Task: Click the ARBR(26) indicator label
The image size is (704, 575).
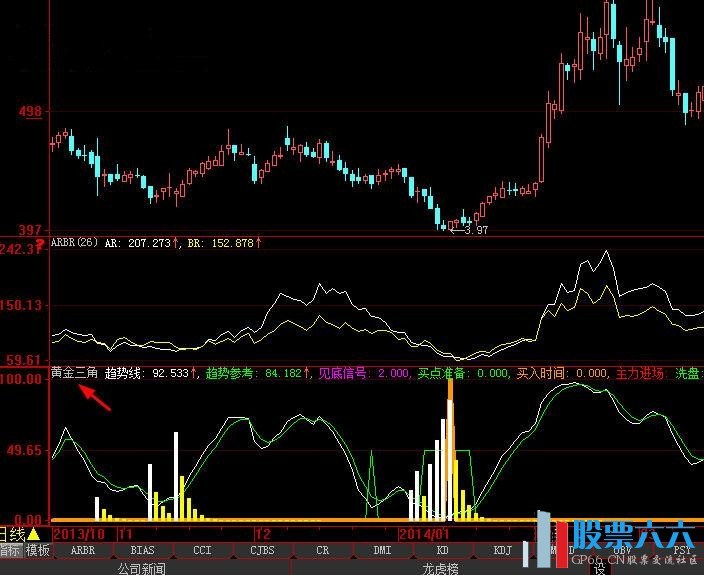Action: tap(73, 242)
